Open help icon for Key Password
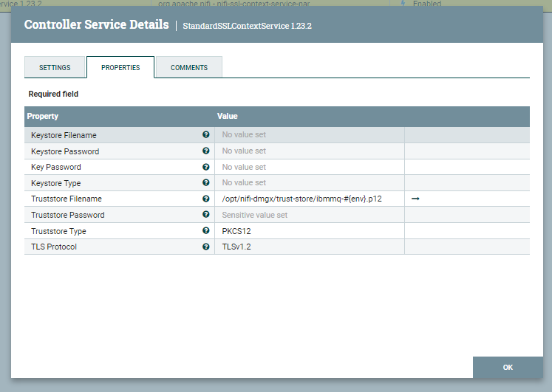Screen dimensions: 552x392 pos(206,167)
